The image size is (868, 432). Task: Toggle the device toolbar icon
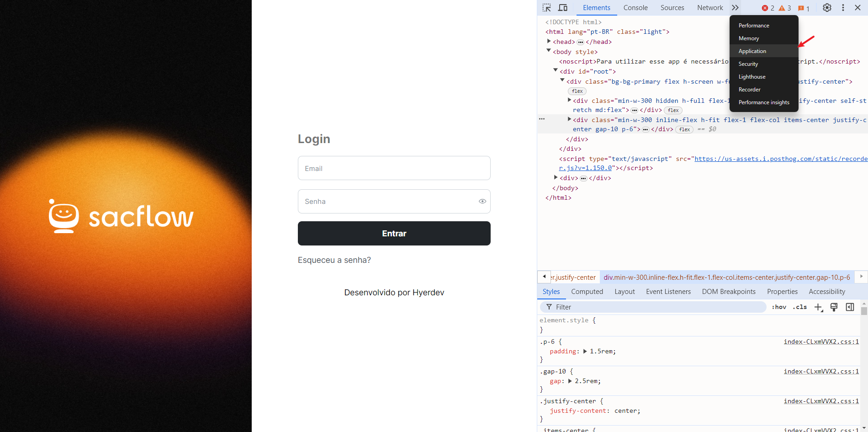click(x=563, y=8)
